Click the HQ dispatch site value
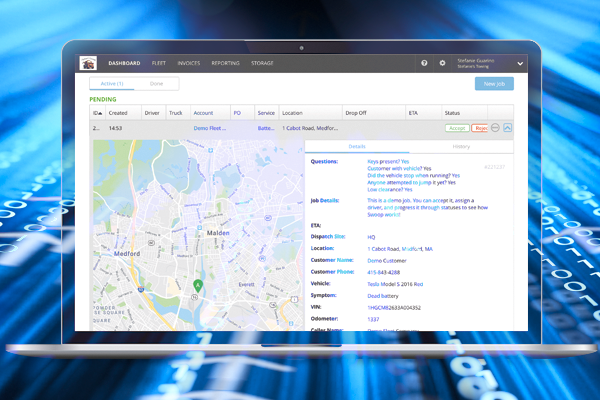600x400 pixels. point(371,237)
